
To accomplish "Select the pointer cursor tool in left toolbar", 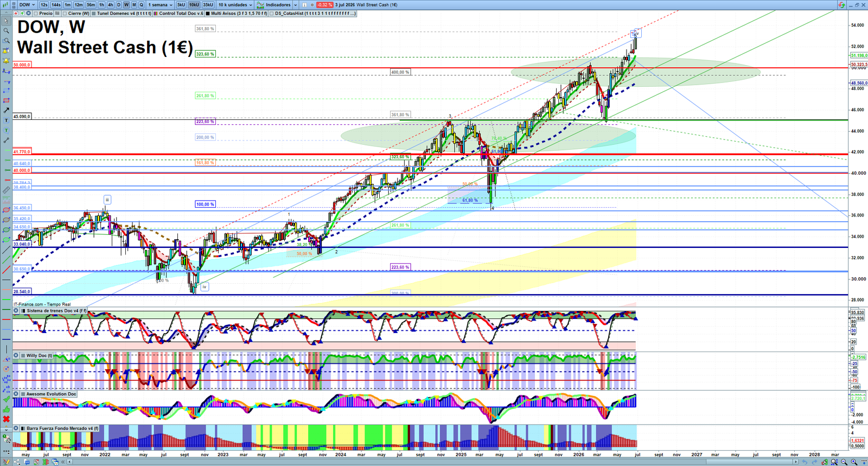I will tap(6, 21).
